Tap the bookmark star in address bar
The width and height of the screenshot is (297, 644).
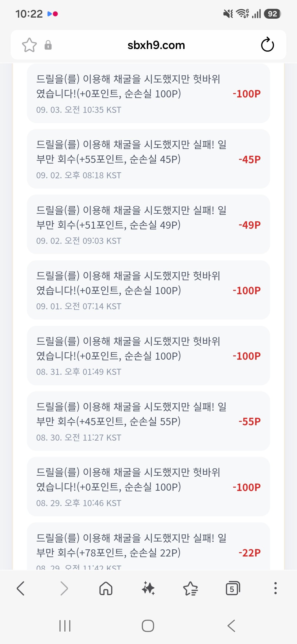pyautogui.click(x=29, y=45)
